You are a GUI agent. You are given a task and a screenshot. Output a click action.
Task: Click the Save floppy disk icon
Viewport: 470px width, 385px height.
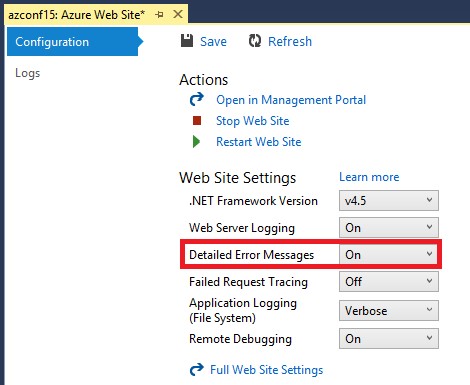tap(187, 41)
